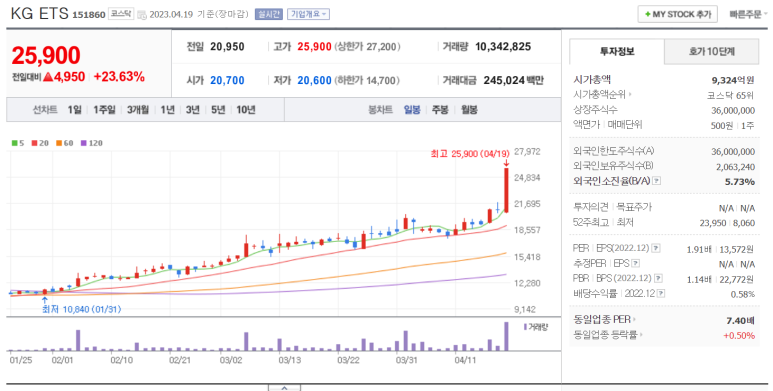
Task: Click the foreign ownership ratio 5.73%
Action: [x=739, y=182]
